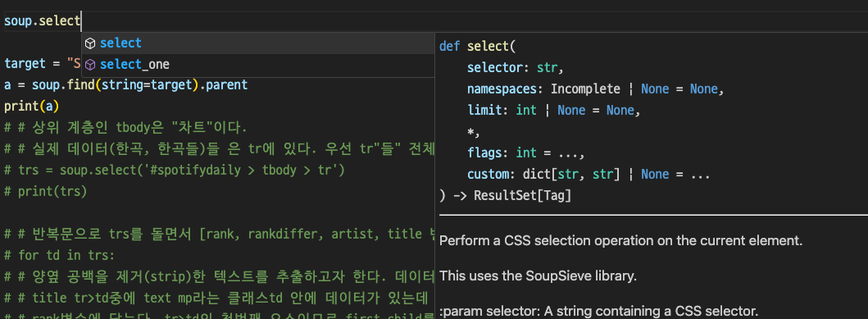Click the "This uses the SoupSieve library." text

pyautogui.click(x=538, y=276)
